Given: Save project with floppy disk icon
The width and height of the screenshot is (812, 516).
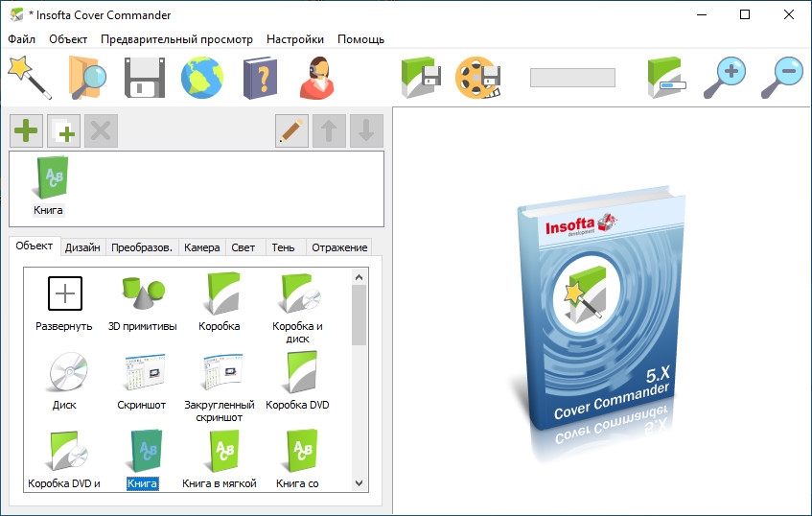Looking at the screenshot, I should click(145, 77).
